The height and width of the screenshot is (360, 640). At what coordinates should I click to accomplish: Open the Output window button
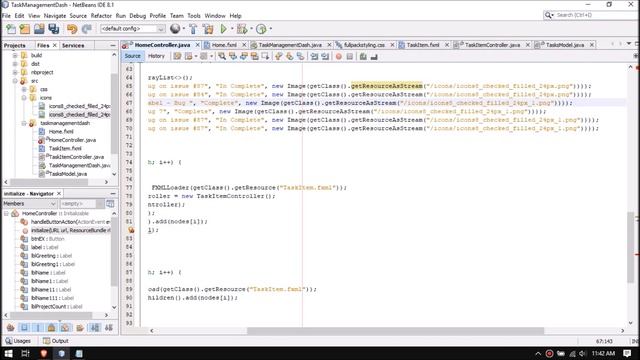coord(56,341)
